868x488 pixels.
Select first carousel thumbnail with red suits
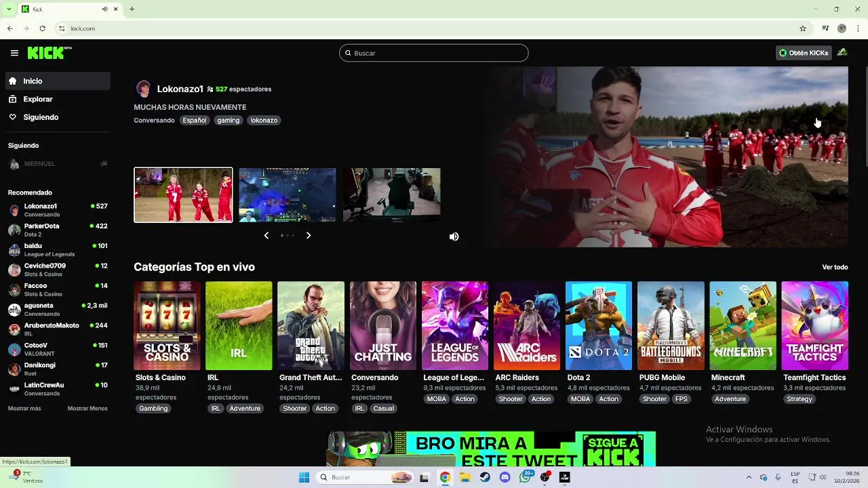[183, 195]
